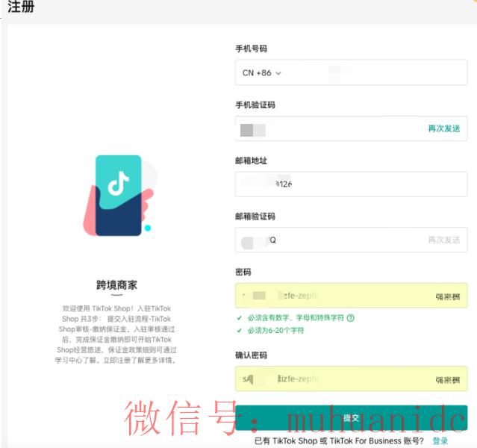
Task: Click the 确认密码 label
Action: click(252, 355)
